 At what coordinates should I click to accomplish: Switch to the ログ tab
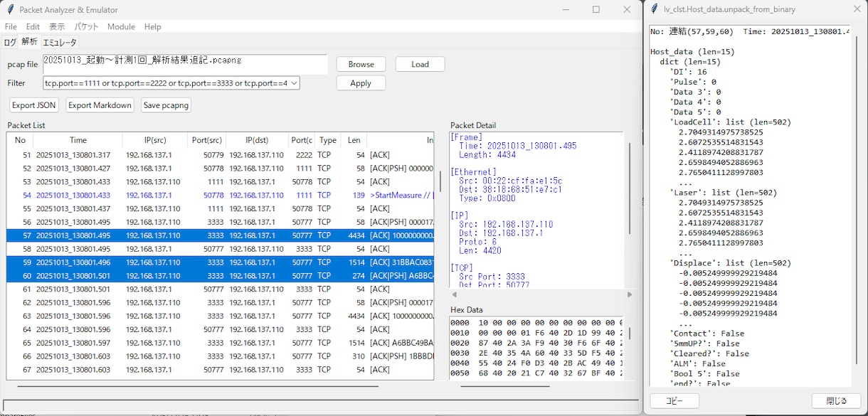pyautogui.click(x=10, y=42)
